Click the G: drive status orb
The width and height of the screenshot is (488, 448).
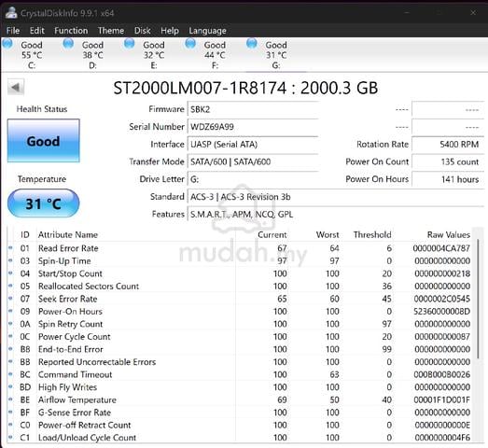click(252, 44)
